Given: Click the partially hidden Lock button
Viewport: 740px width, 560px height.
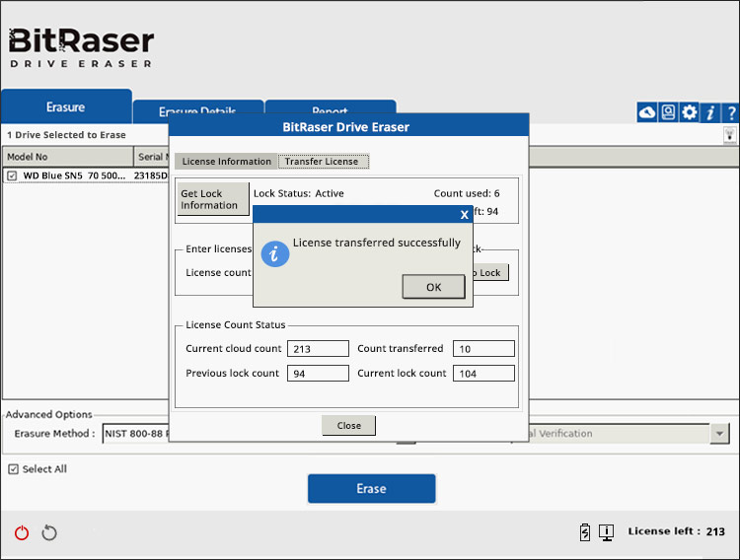Looking at the screenshot, I should (x=490, y=273).
